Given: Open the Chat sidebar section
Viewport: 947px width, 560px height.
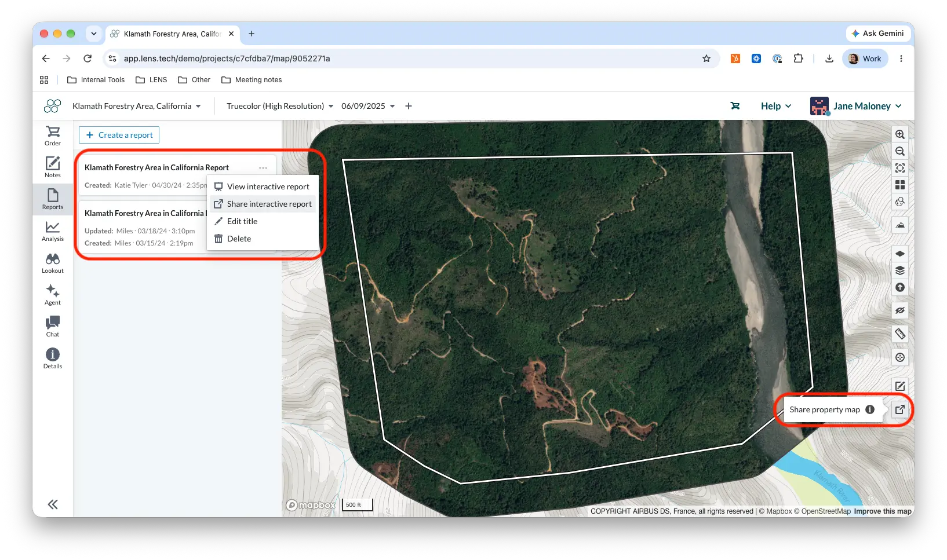Looking at the screenshot, I should [53, 327].
